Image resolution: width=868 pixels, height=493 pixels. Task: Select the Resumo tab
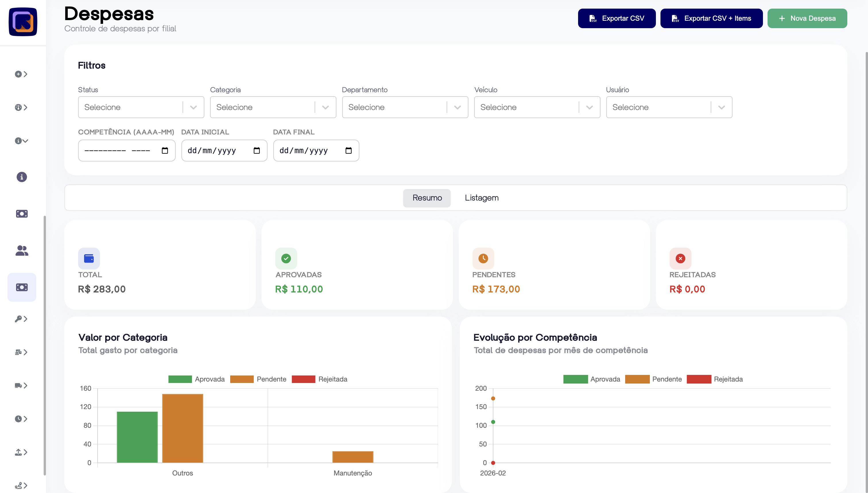[x=427, y=198]
